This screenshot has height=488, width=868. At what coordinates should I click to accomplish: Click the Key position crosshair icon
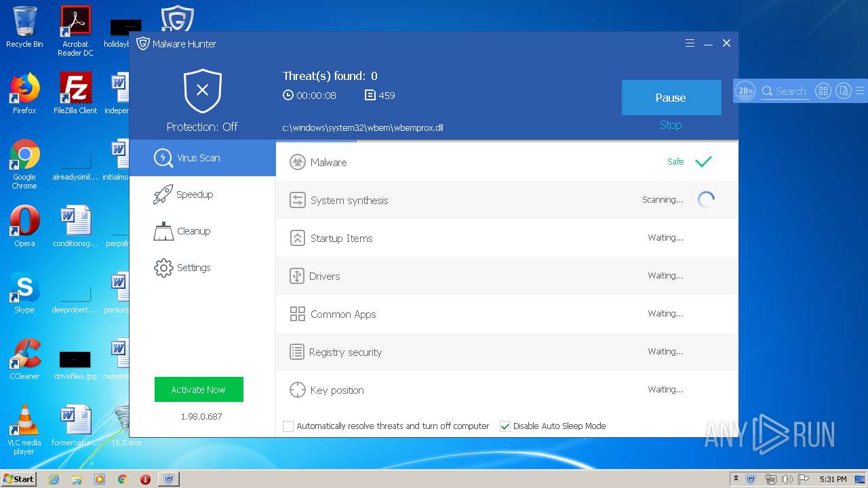coord(297,390)
